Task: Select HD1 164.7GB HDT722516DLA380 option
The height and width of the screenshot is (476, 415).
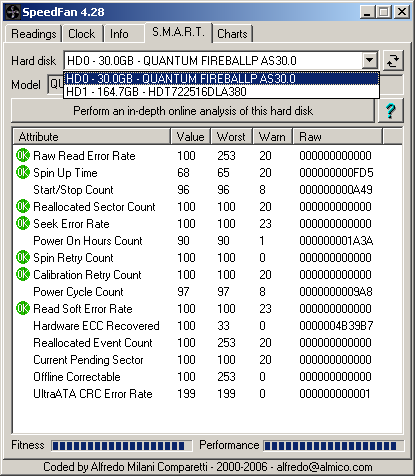Action: pos(221,91)
